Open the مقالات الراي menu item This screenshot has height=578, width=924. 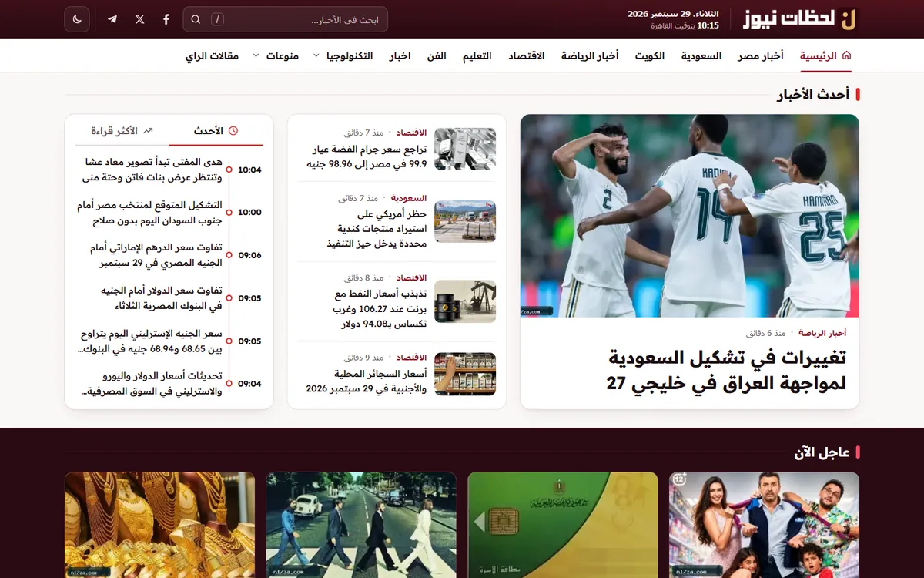(213, 55)
